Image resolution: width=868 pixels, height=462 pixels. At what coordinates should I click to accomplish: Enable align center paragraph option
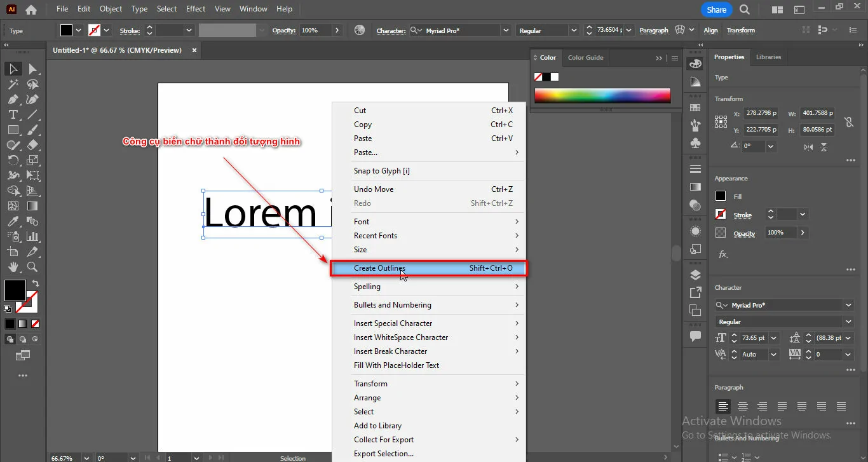click(x=742, y=407)
